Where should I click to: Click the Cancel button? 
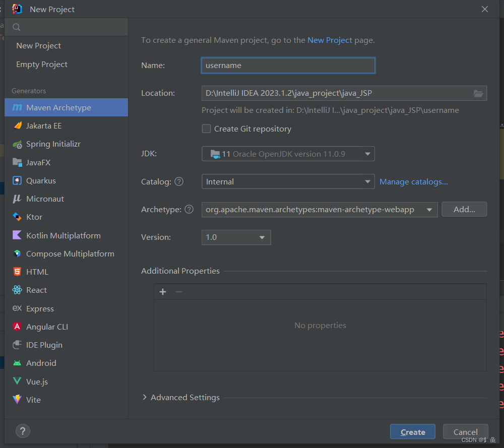pos(465,432)
